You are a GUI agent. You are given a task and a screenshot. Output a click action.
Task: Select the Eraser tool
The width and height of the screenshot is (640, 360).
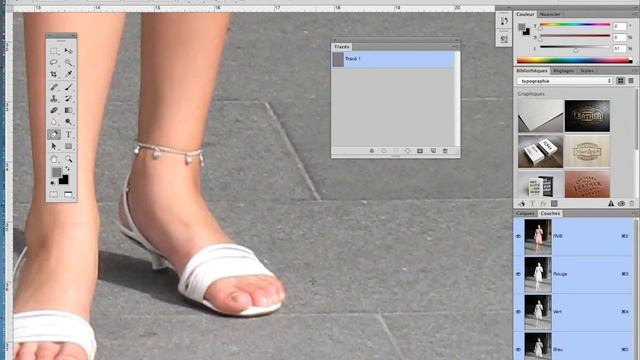(54, 110)
